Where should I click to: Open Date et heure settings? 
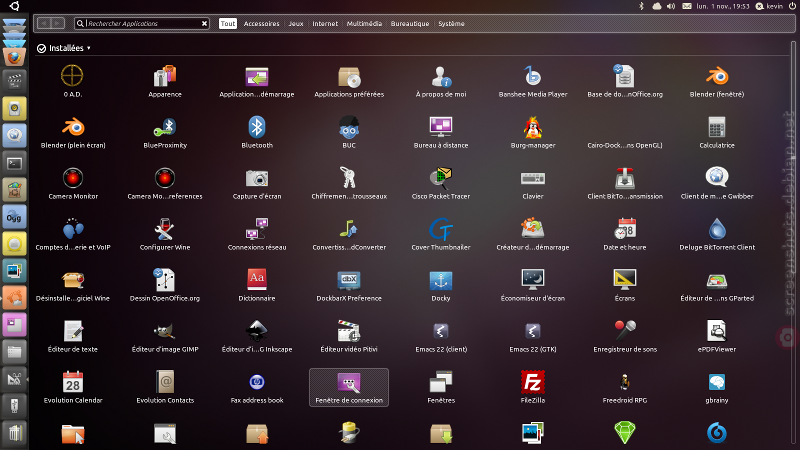(x=624, y=229)
